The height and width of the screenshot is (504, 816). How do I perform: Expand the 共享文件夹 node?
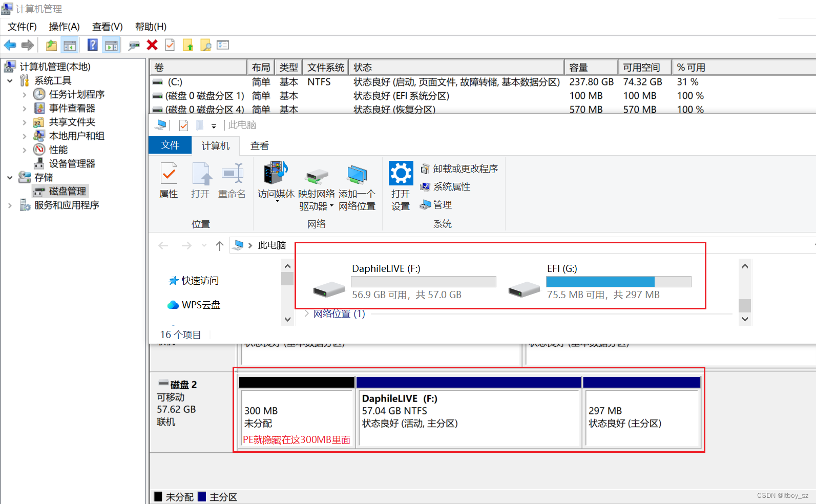pos(24,122)
